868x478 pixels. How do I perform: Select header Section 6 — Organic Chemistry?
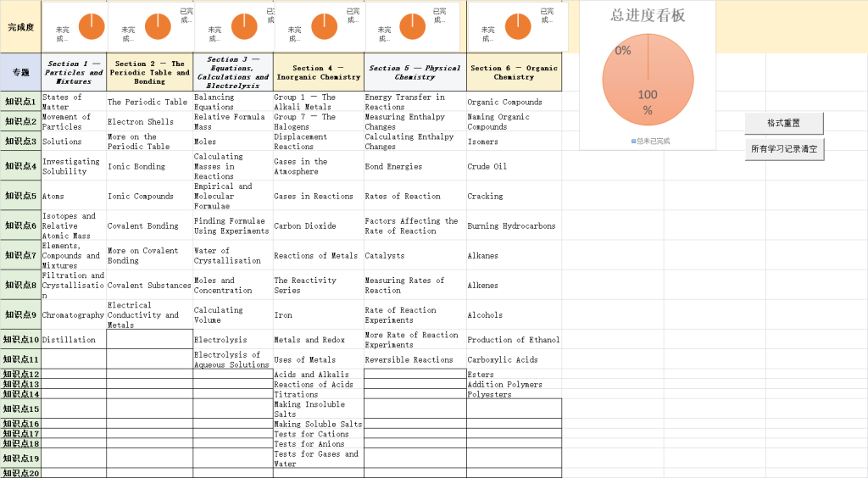point(515,73)
